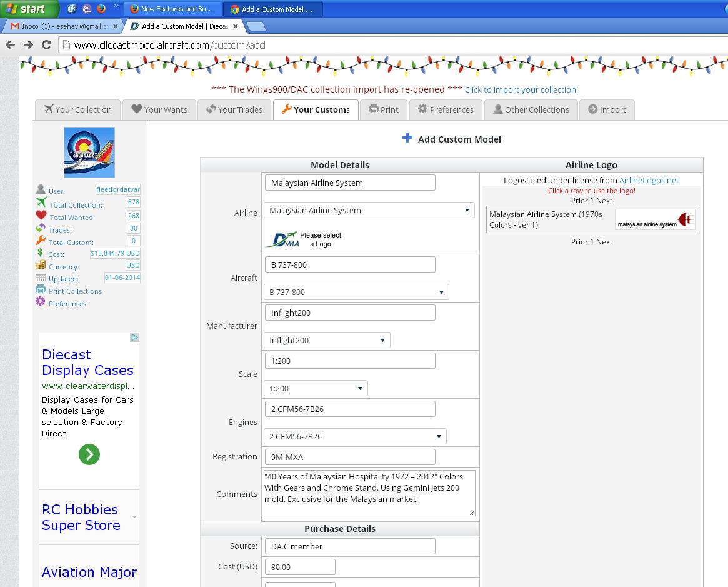Viewport: 728px width, 587px height.
Task: Close the Gmail Inbox tab
Action: pos(116,26)
